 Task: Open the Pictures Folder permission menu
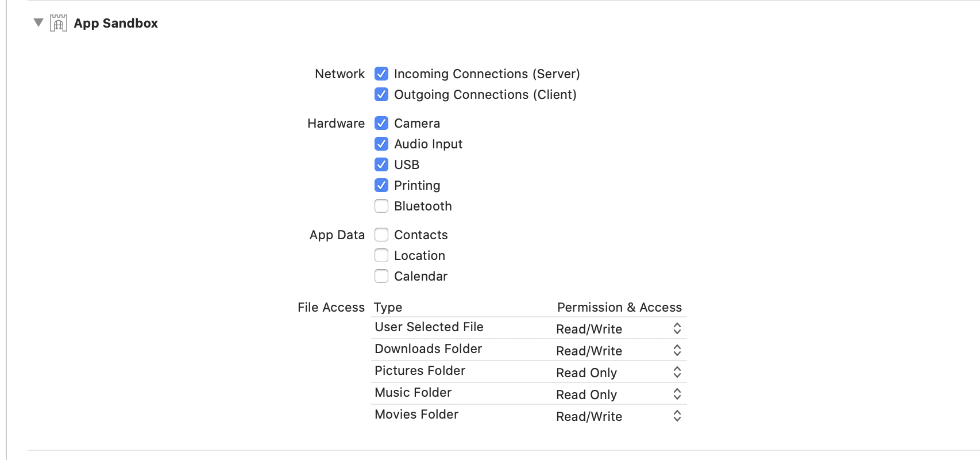(x=677, y=372)
